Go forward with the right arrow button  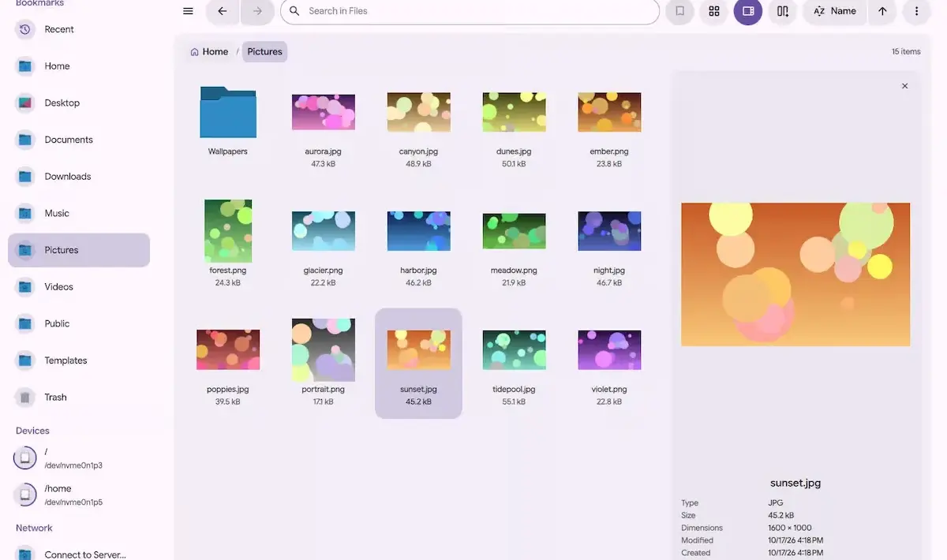(x=257, y=11)
